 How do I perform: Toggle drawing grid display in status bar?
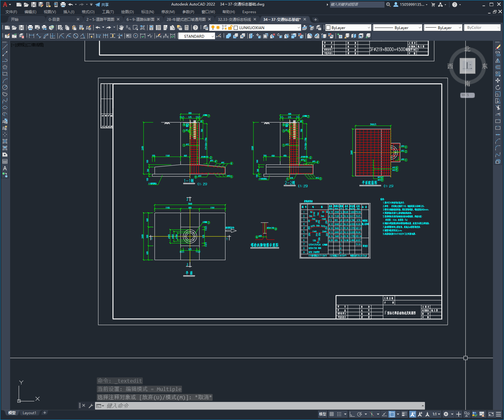coord(332,414)
